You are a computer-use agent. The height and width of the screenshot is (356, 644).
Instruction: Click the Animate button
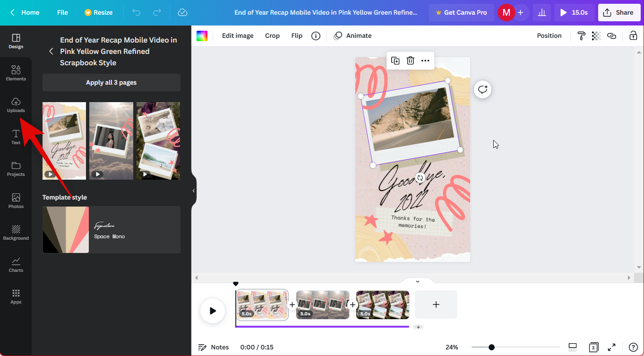pos(352,36)
